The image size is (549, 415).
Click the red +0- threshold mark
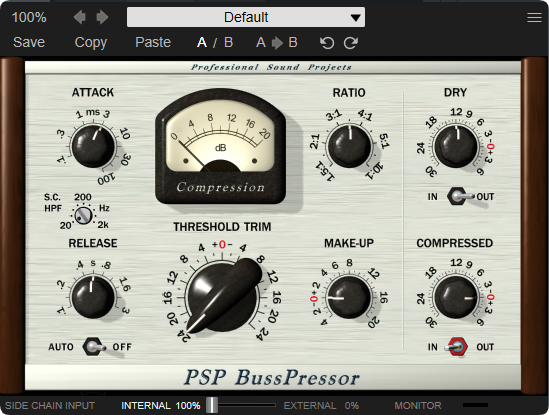222,245
